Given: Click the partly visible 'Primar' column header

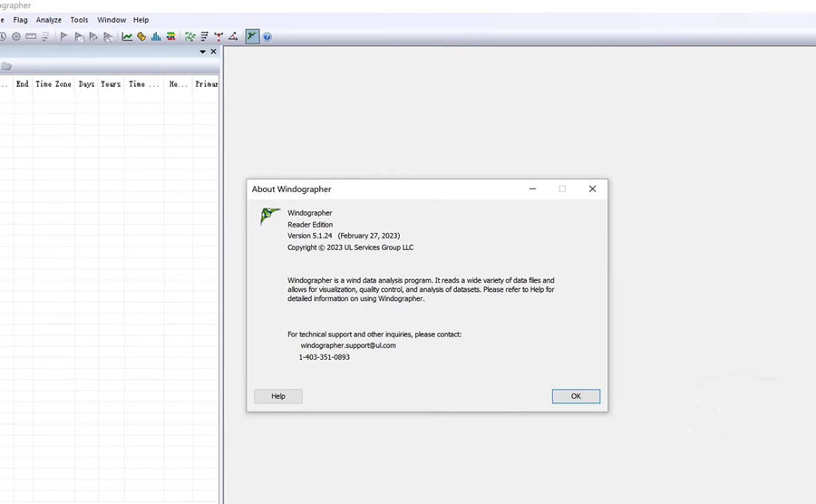Looking at the screenshot, I should (x=206, y=83).
